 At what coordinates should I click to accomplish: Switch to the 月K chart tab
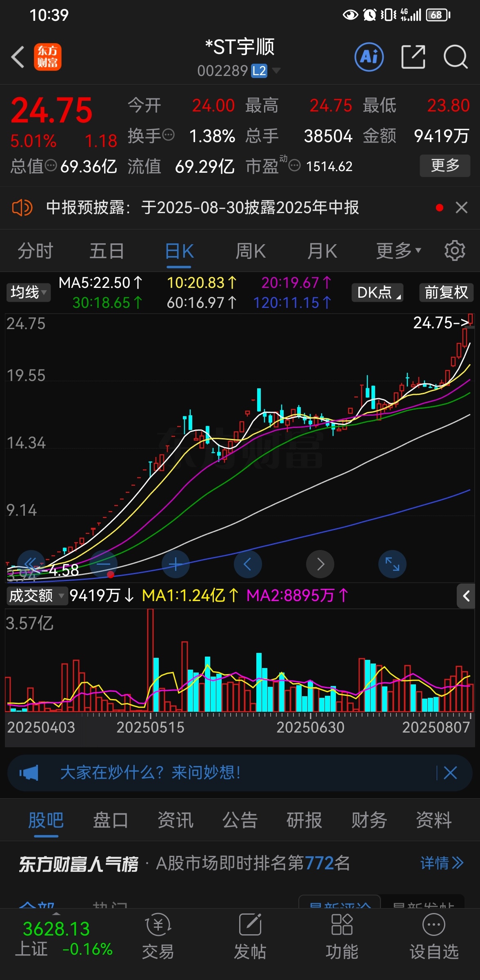(x=322, y=251)
